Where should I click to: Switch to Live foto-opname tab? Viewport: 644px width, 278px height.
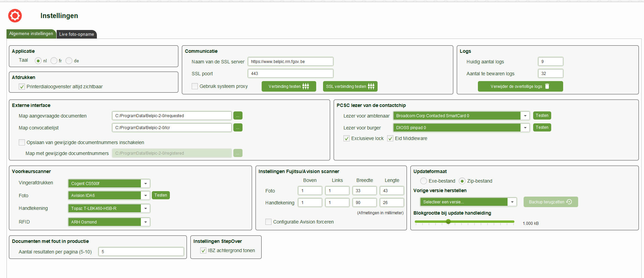point(76,34)
